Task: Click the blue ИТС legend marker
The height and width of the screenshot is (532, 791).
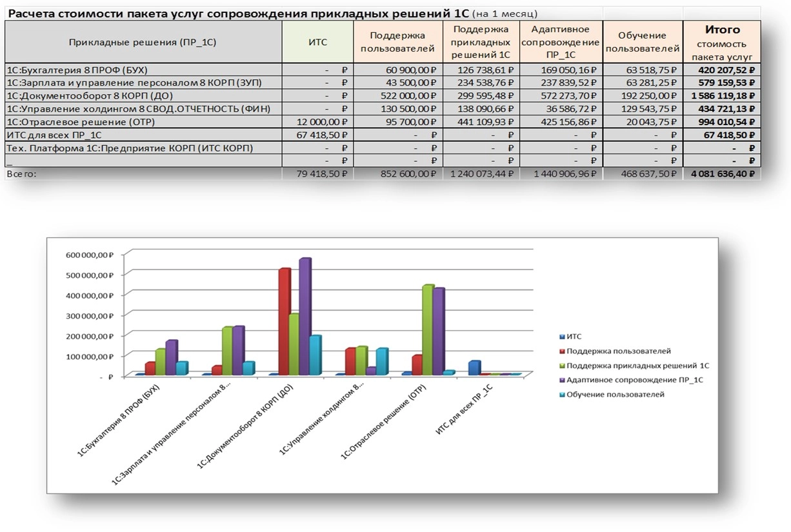Action: 561,337
